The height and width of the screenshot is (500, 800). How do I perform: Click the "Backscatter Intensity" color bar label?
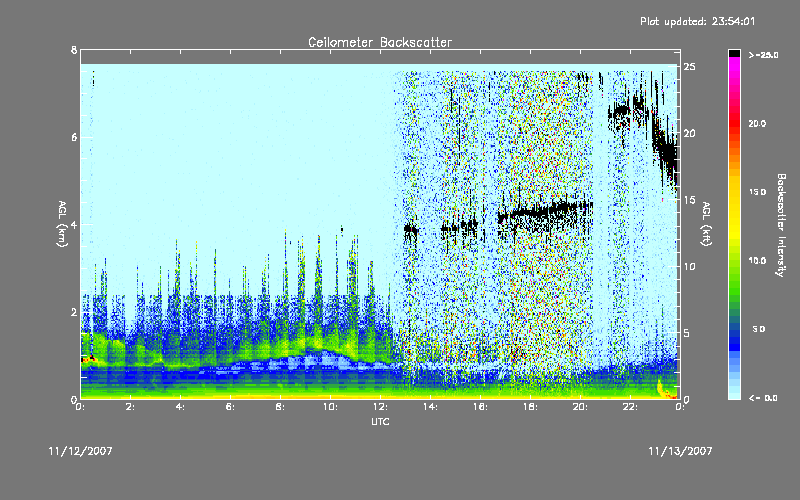pos(781,225)
